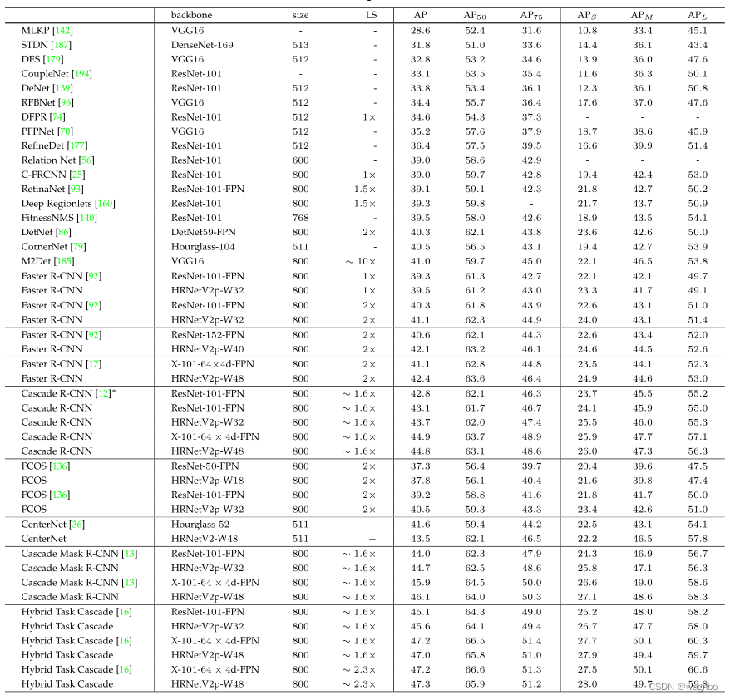
Task: Select the Hourglass-104 backbone cell
Action: (x=203, y=247)
